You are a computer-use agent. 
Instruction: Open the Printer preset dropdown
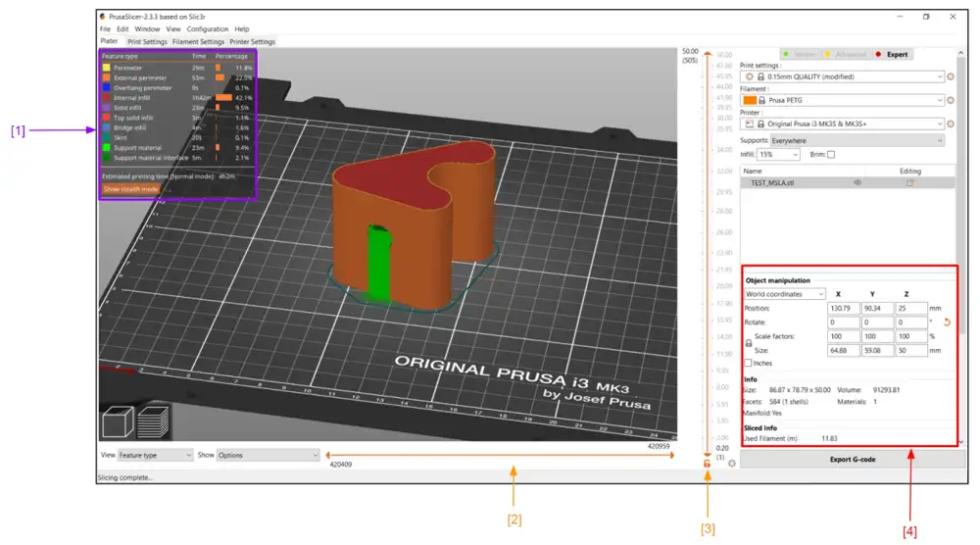(x=843, y=124)
